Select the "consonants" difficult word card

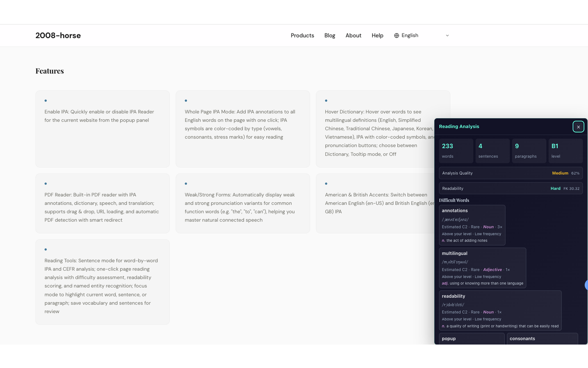pos(542,339)
